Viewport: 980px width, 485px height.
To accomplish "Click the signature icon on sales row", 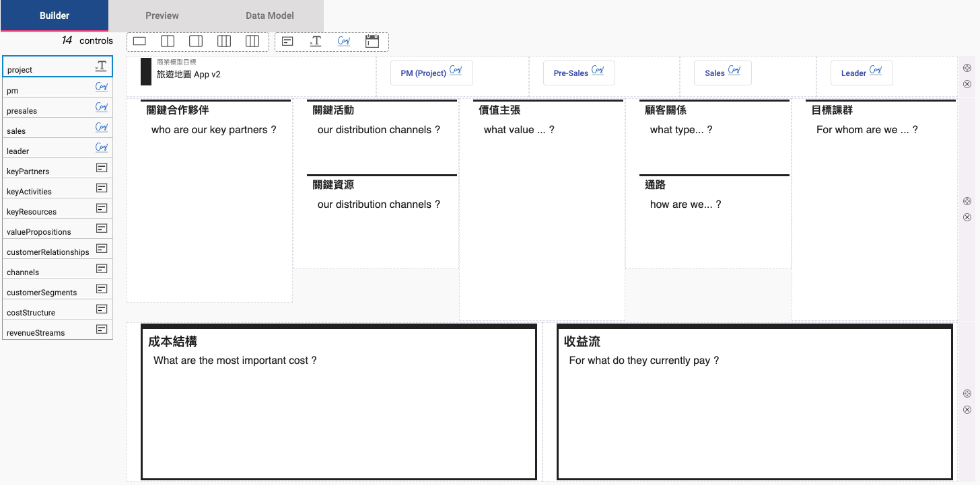I will point(102,127).
